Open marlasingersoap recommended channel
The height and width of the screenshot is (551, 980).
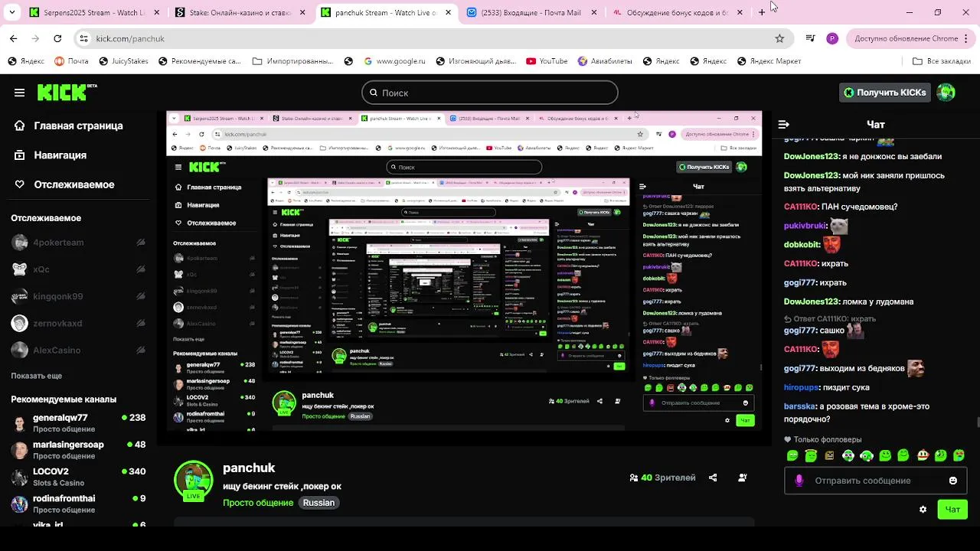pyautogui.click(x=78, y=449)
